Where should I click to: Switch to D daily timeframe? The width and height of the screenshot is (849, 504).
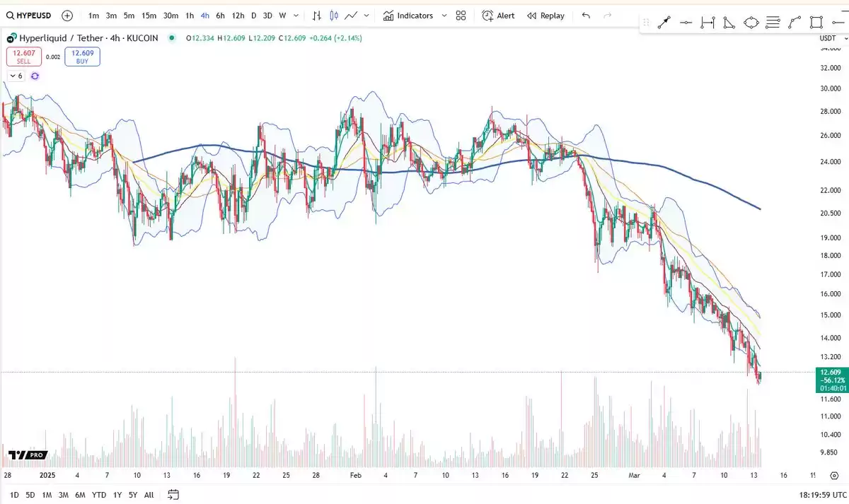pos(254,15)
